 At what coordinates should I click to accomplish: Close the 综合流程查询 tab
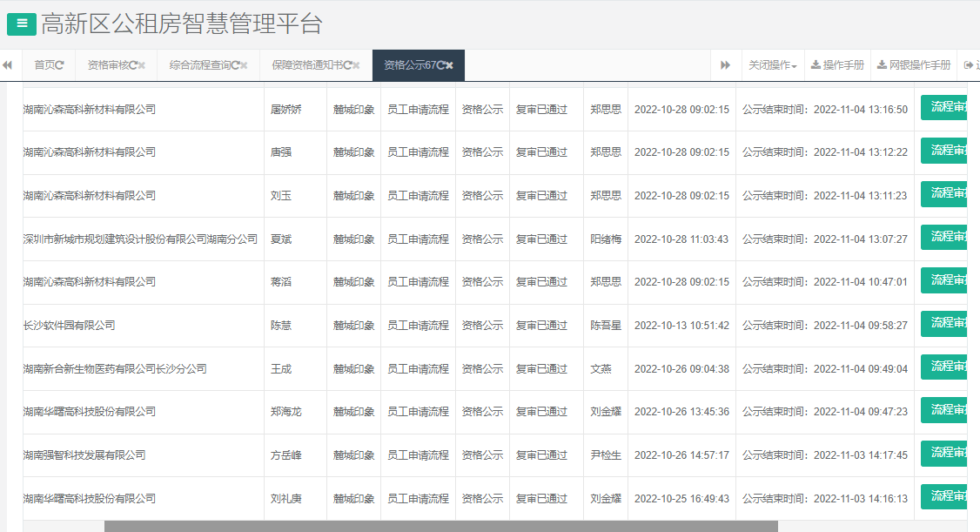(244, 64)
